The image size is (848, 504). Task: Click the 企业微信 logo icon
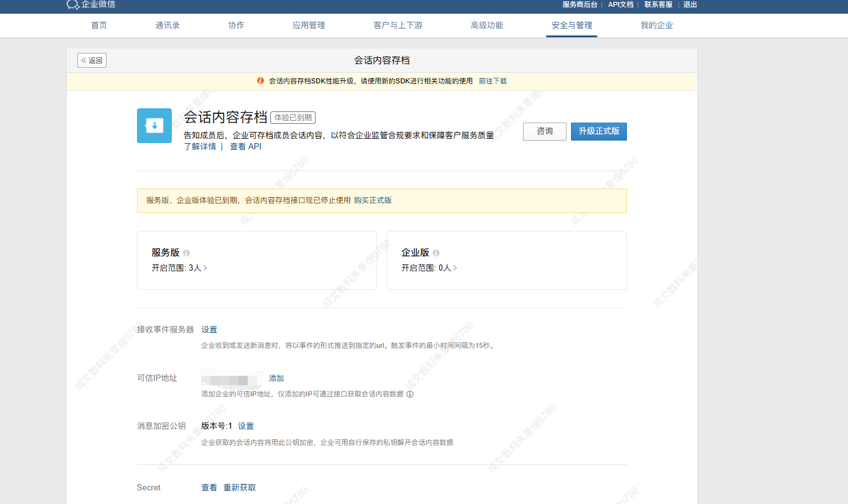coord(73,4)
